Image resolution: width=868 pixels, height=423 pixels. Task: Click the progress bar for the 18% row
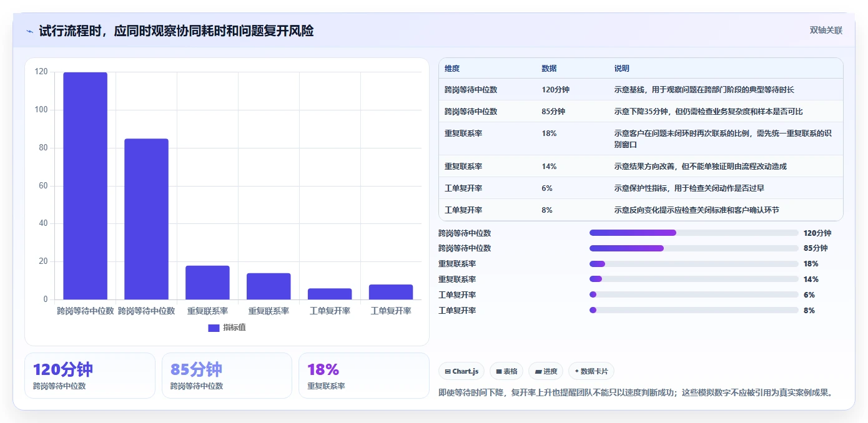694,264
